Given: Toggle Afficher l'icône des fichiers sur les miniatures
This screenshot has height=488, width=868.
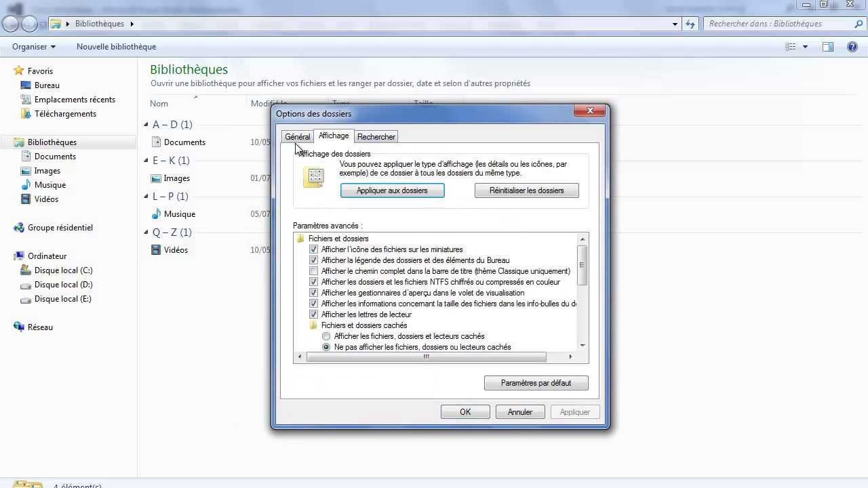Looking at the screenshot, I should tap(313, 249).
